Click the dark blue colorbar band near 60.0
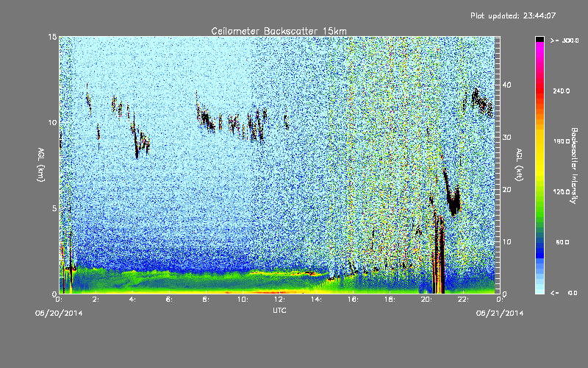 [x=539, y=246]
